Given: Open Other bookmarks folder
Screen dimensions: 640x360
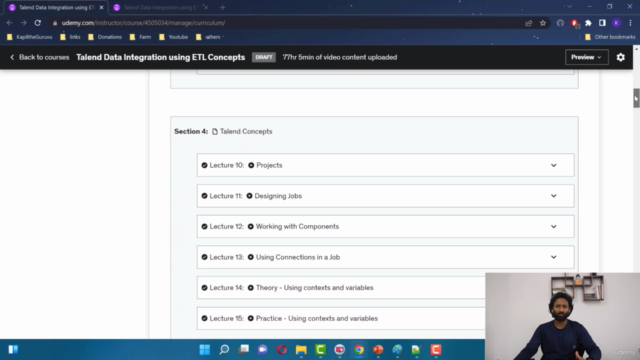Looking at the screenshot, I should click(610, 37).
